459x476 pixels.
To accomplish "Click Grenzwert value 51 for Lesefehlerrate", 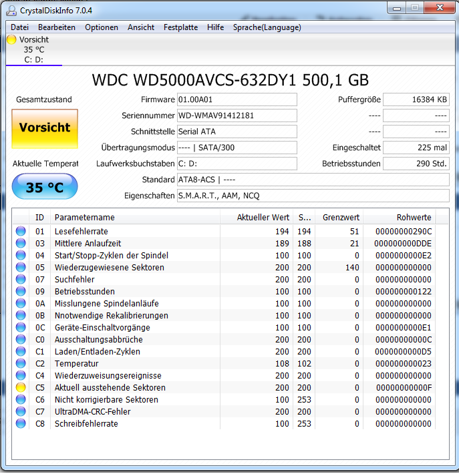I will (x=354, y=231).
